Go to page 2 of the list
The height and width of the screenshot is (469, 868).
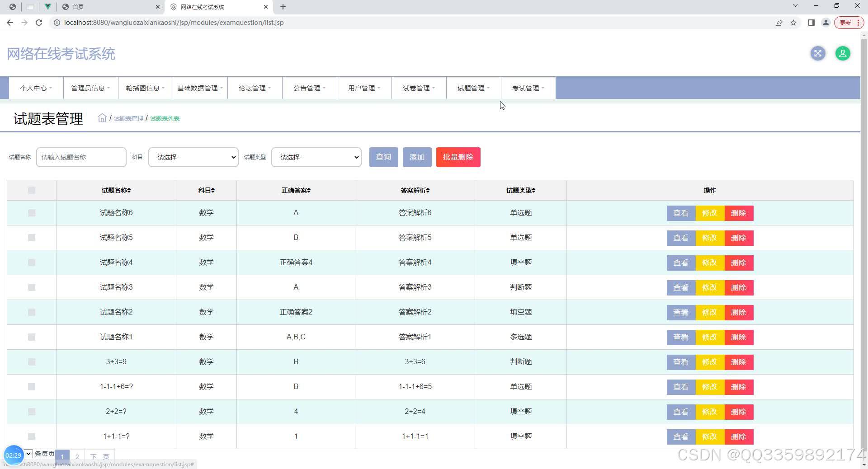(x=77, y=456)
